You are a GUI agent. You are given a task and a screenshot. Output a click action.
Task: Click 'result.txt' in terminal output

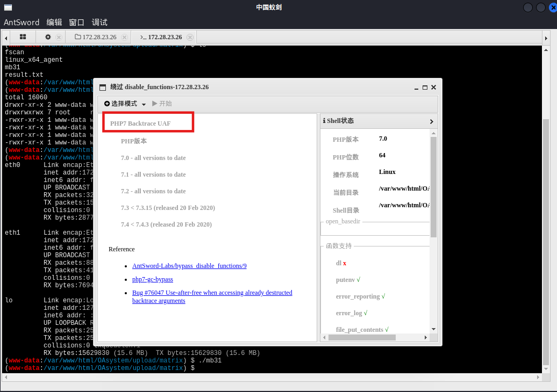click(24, 75)
